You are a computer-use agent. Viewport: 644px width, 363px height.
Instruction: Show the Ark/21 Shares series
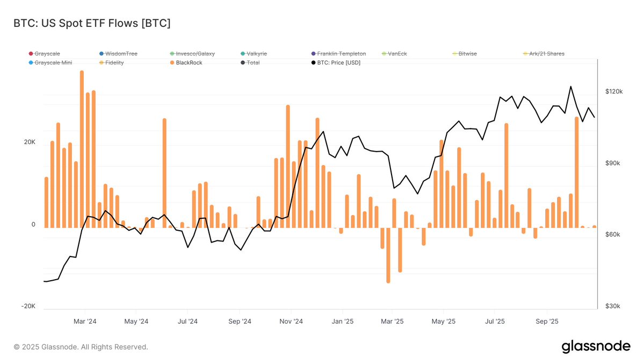pos(547,54)
